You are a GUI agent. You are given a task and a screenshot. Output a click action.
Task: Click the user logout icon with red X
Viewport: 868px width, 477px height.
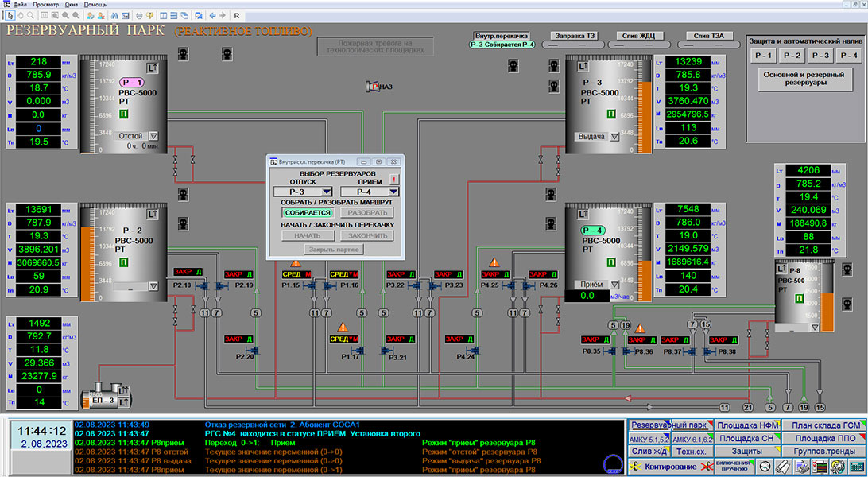point(101,15)
